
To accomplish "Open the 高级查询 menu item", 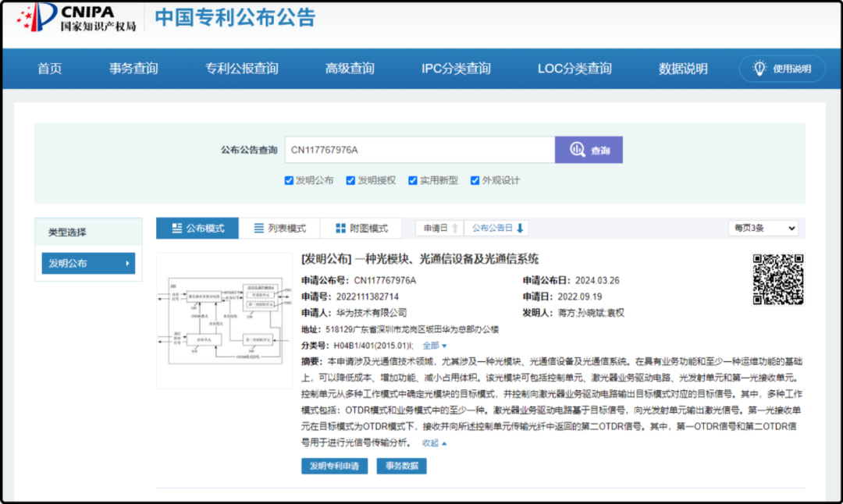I will 350,68.
